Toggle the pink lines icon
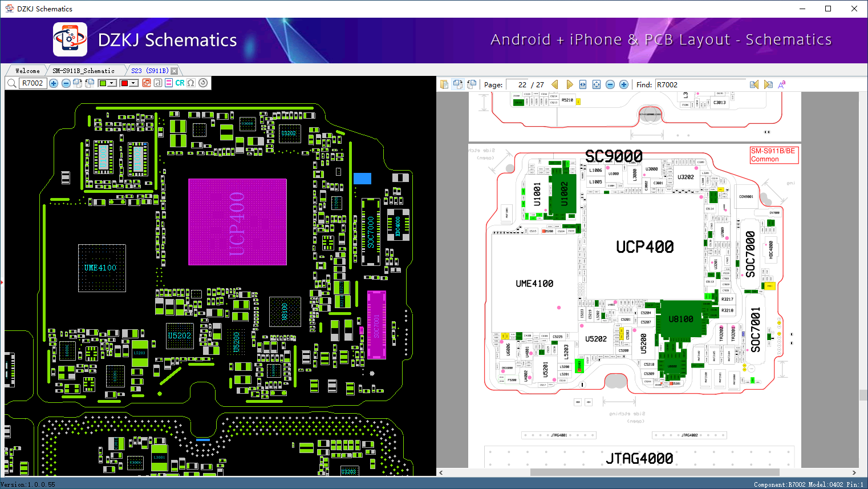This screenshot has height=489, width=868. pos(168,83)
